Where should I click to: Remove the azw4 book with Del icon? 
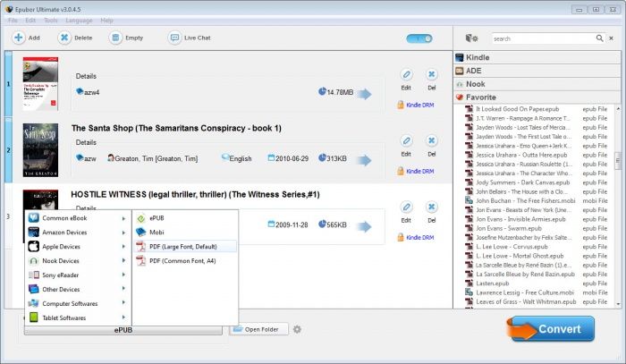(432, 74)
